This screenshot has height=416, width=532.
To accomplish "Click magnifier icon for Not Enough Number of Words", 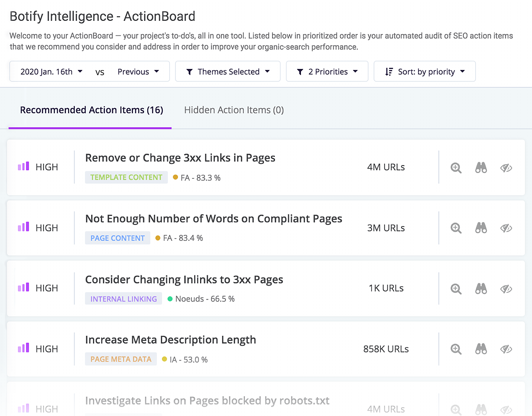I will click(x=456, y=228).
